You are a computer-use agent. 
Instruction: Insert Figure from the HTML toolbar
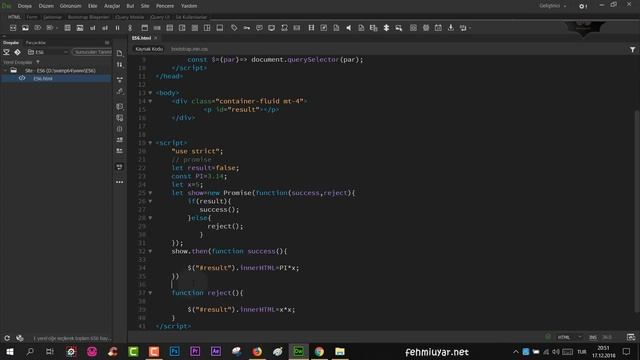pyautogui.click(x=80, y=28)
